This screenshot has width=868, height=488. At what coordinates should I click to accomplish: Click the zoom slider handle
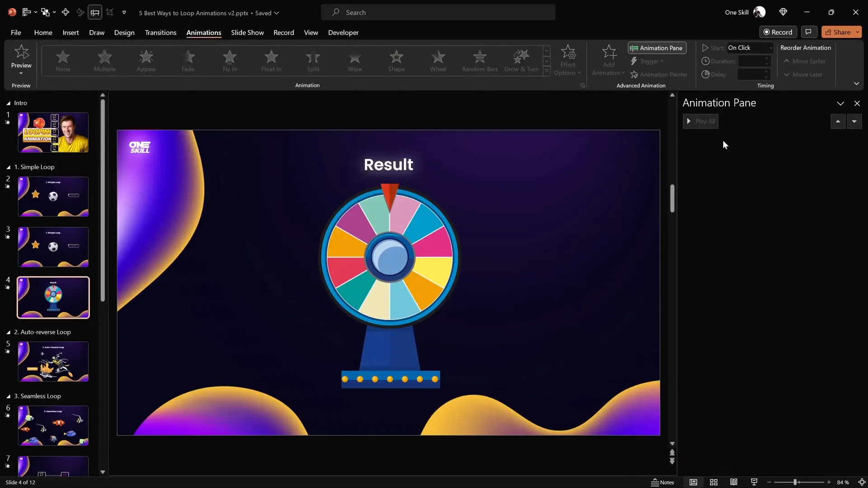pyautogui.click(x=795, y=482)
